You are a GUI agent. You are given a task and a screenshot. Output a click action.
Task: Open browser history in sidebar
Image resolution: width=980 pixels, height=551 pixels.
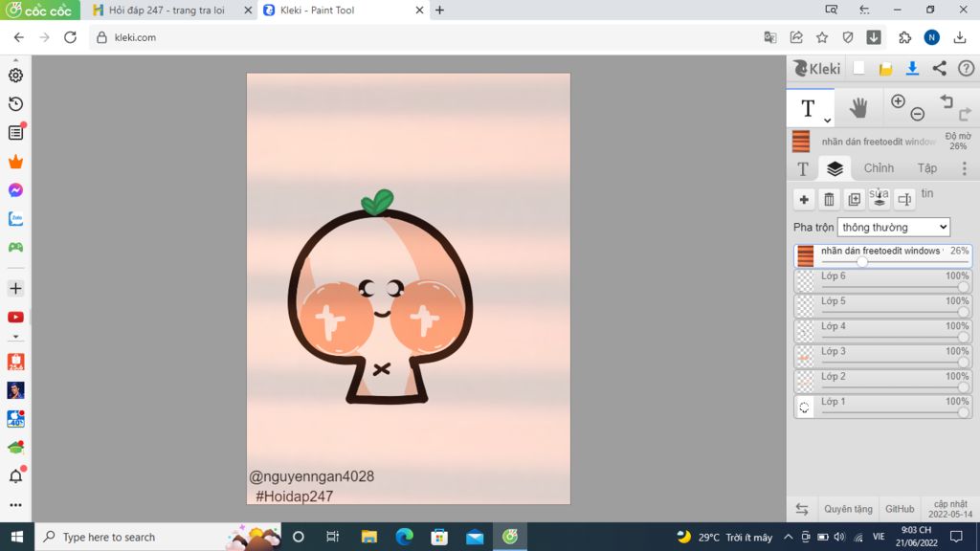click(x=15, y=103)
